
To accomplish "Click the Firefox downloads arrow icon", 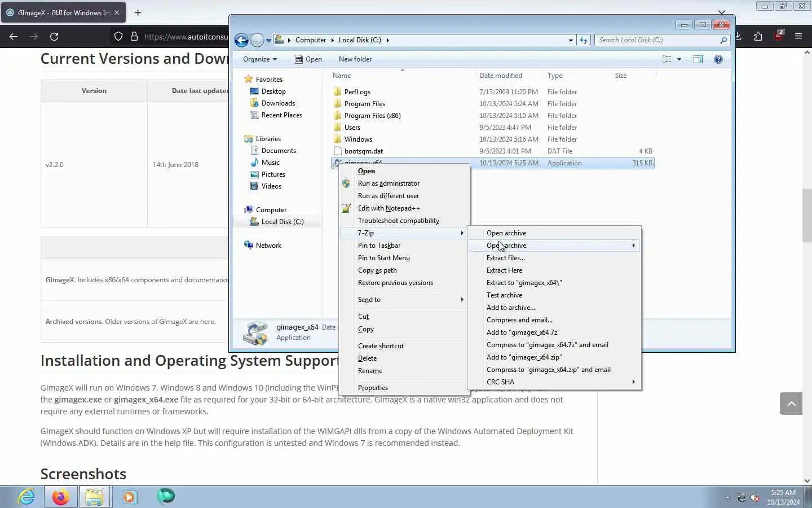I will pos(739,36).
